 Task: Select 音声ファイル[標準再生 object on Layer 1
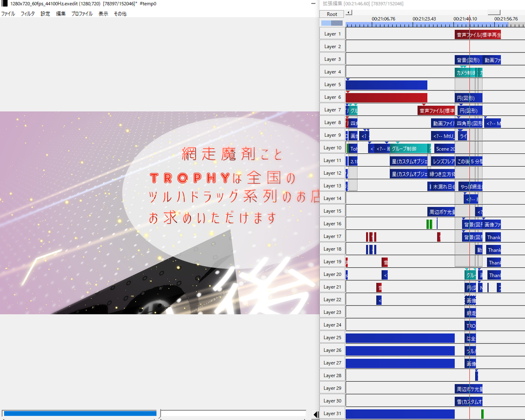click(478, 35)
